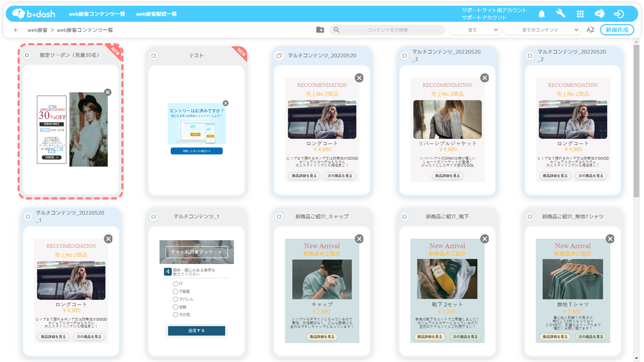The height and width of the screenshot is (362, 644).
Task: Click CHECK on the coupon preview
Action: (52, 158)
